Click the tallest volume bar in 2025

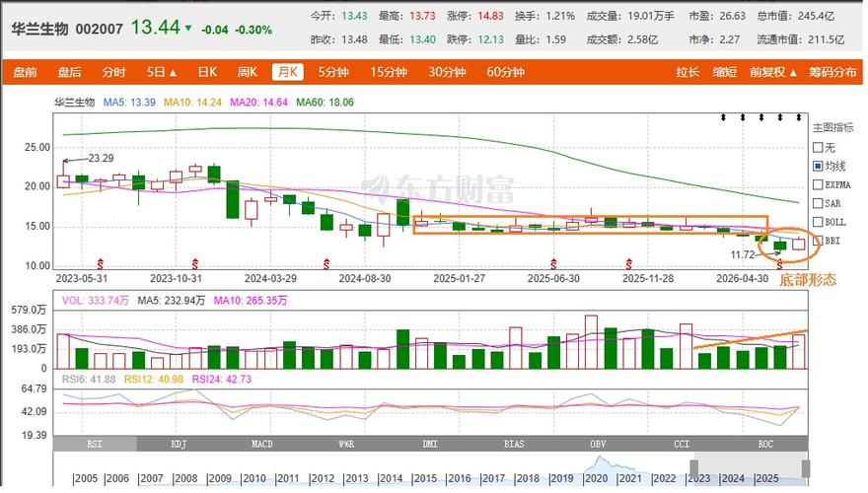[x=591, y=342]
